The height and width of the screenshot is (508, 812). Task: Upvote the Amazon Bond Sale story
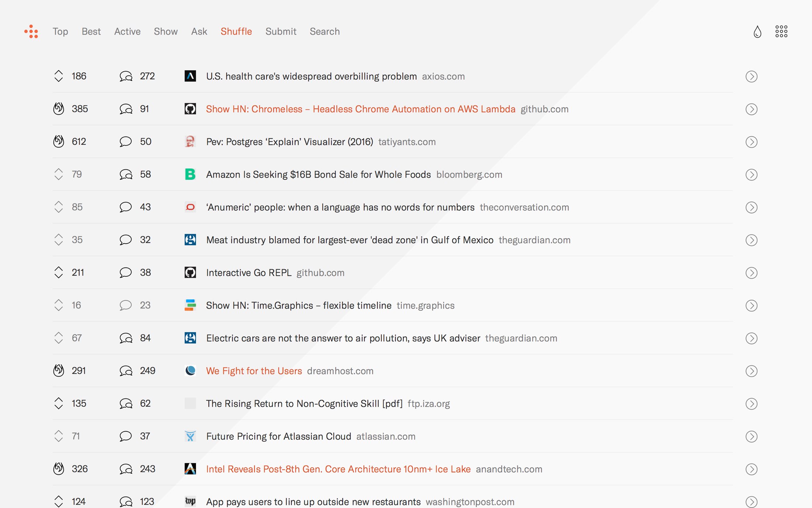(59, 174)
